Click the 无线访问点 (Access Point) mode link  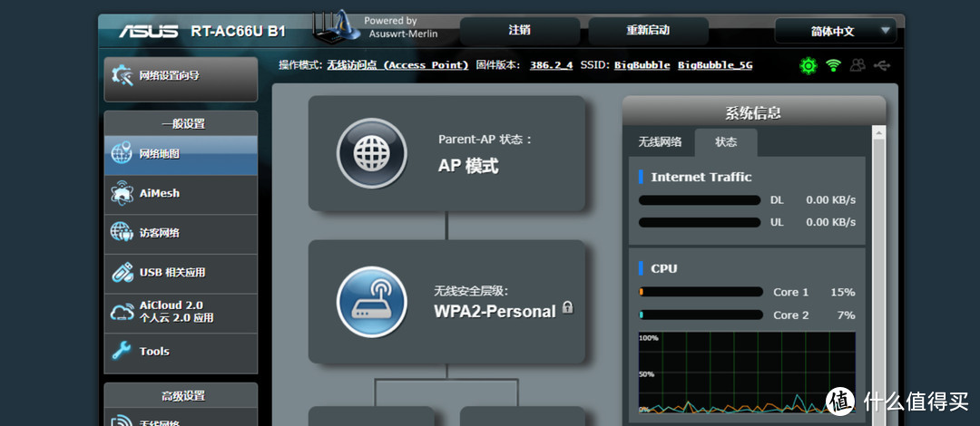pyautogui.click(x=397, y=65)
